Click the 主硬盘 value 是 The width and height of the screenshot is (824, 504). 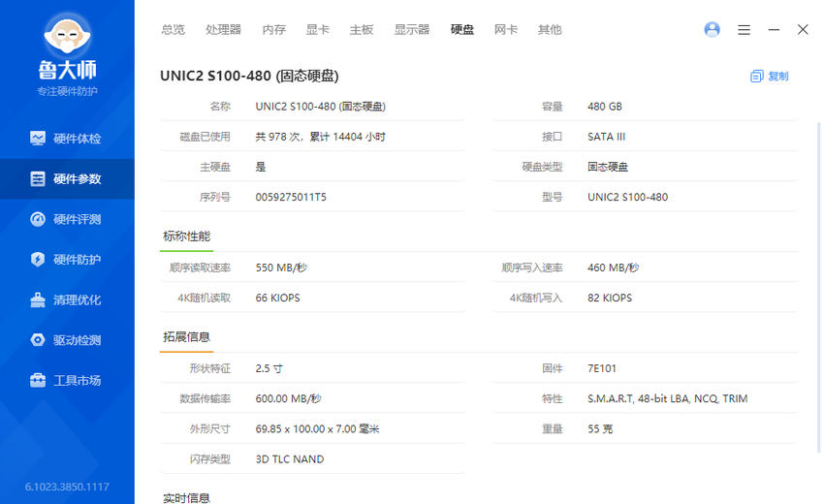pyautogui.click(x=261, y=167)
